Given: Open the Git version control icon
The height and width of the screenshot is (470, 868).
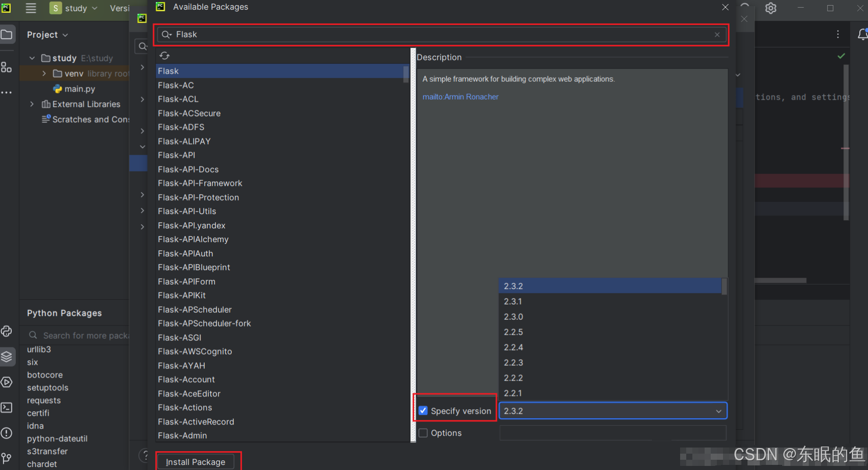Looking at the screenshot, I should (7, 458).
